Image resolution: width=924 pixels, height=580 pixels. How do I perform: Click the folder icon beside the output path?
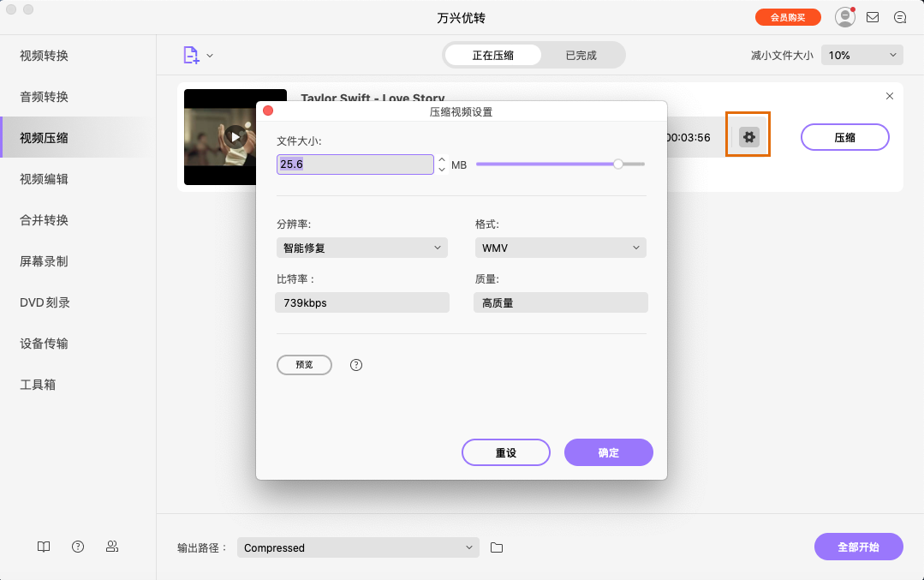pos(497,547)
